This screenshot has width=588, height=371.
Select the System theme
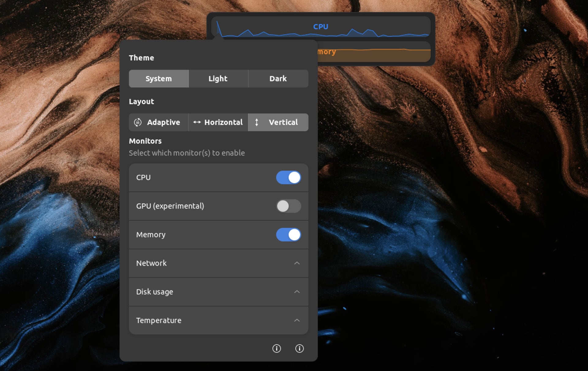tap(158, 78)
